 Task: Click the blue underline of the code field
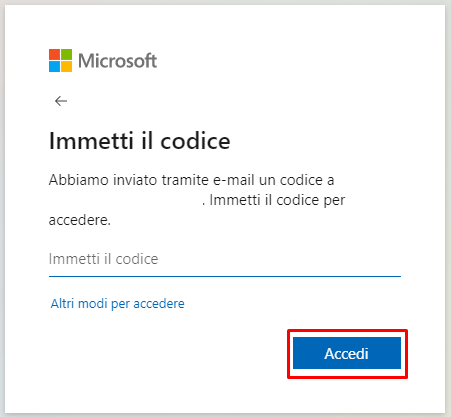[x=225, y=276]
